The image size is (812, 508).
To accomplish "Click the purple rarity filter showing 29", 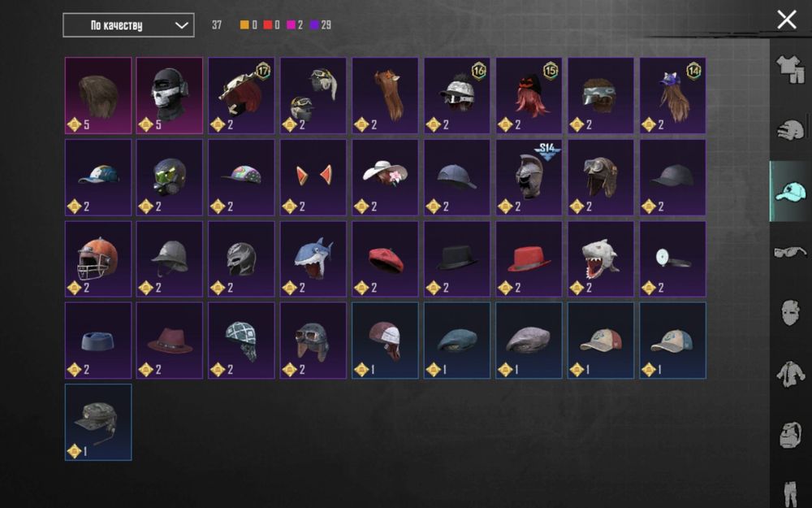I will point(321,25).
